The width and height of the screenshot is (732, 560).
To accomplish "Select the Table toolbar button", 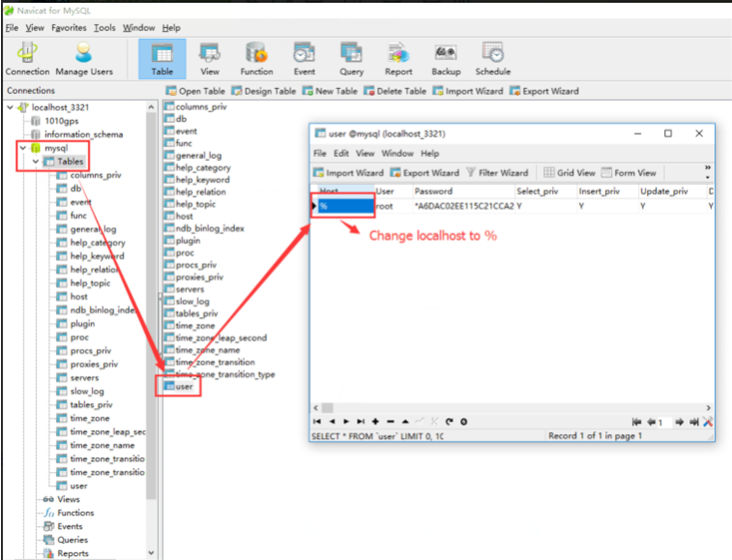I will 162,59.
